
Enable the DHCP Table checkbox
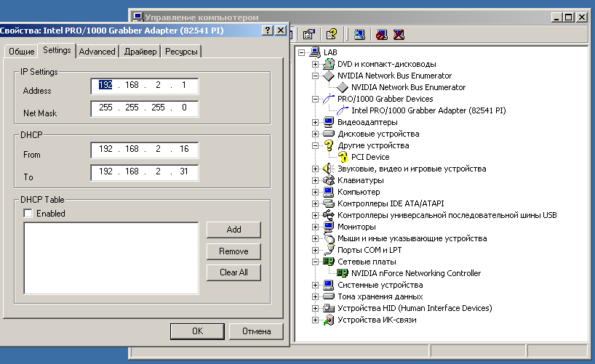click(x=28, y=214)
